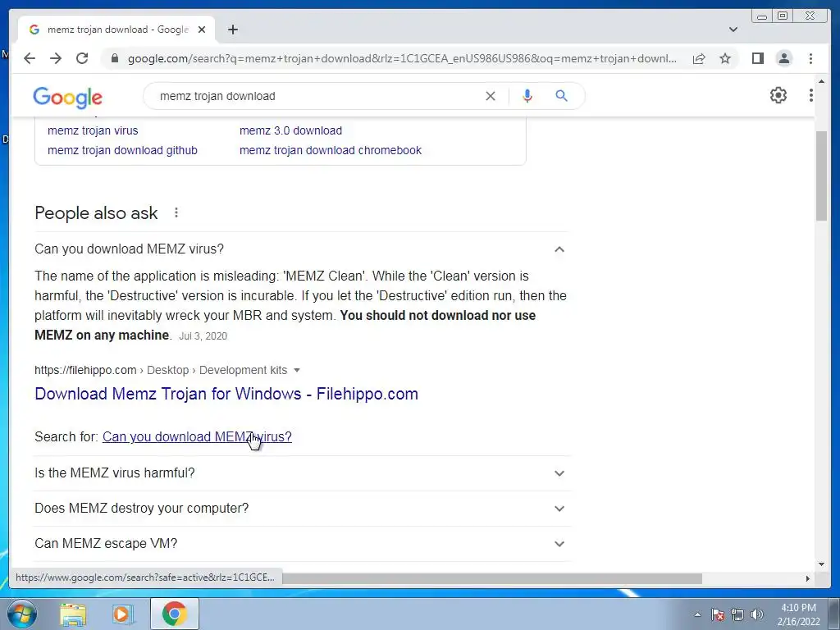The image size is (840, 630).
Task: Open network status tray icon
Action: [x=737, y=614]
